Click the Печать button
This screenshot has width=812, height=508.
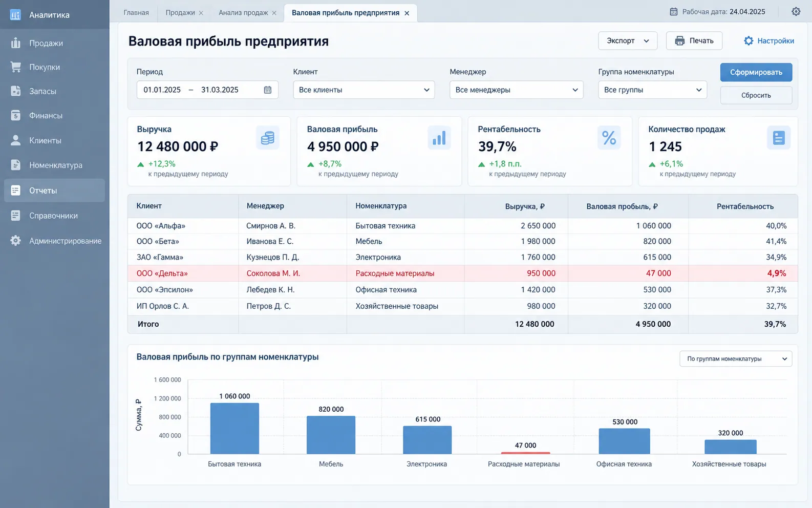(694, 41)
